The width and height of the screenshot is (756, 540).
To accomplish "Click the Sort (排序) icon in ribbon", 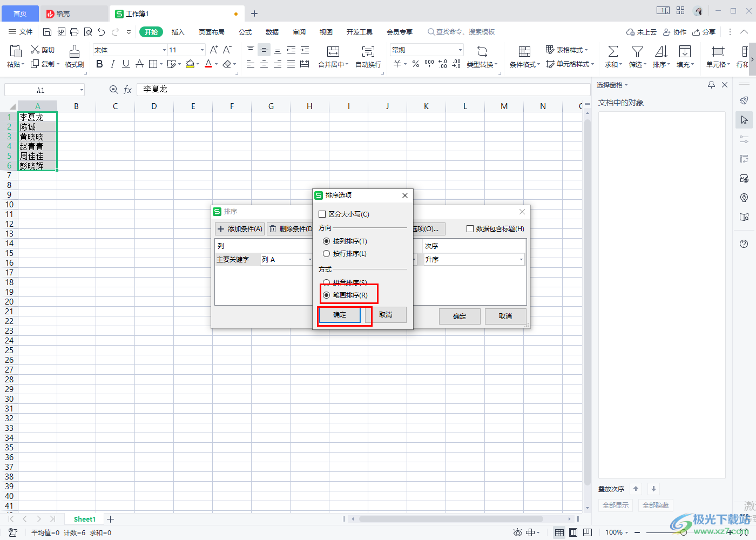I will (x=661, y=51).
